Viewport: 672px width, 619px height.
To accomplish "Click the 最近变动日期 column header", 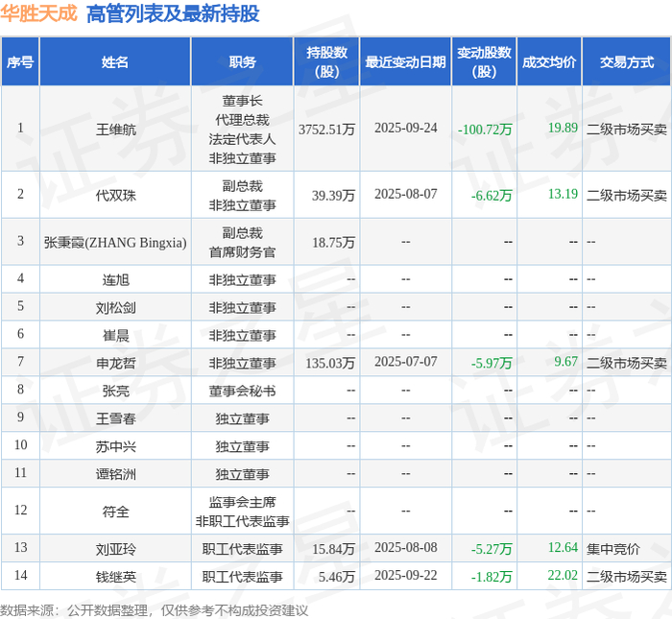I will point(405,62).
